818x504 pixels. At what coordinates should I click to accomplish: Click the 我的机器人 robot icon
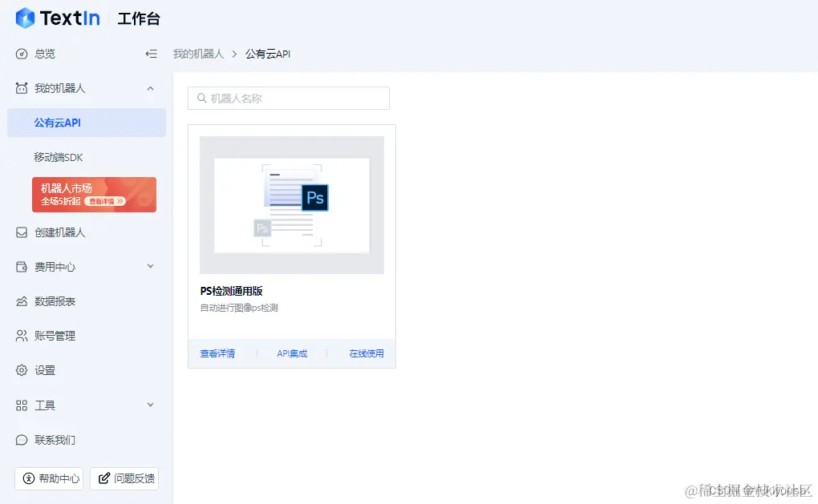click(20, 90)
